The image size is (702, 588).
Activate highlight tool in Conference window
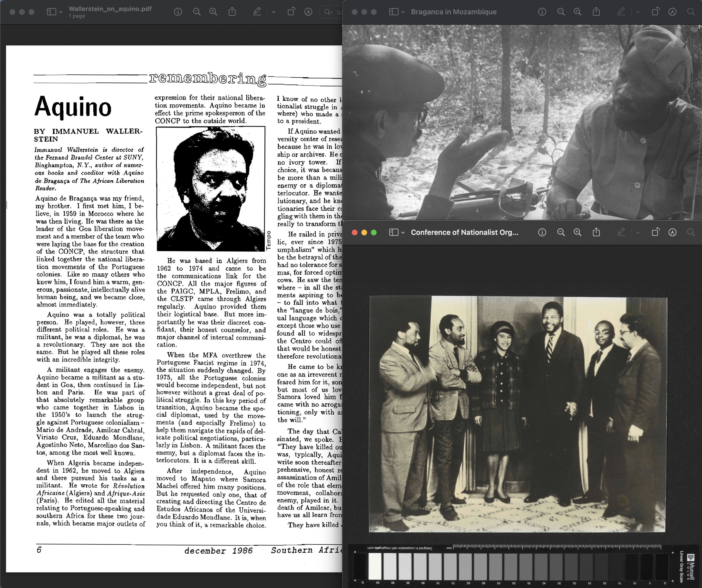point(621,232)
